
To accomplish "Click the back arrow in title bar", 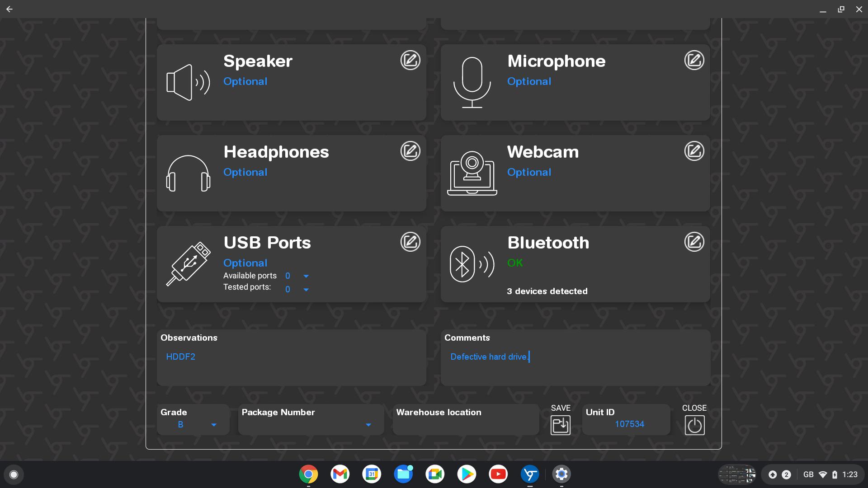I will [x=9, y=9].
